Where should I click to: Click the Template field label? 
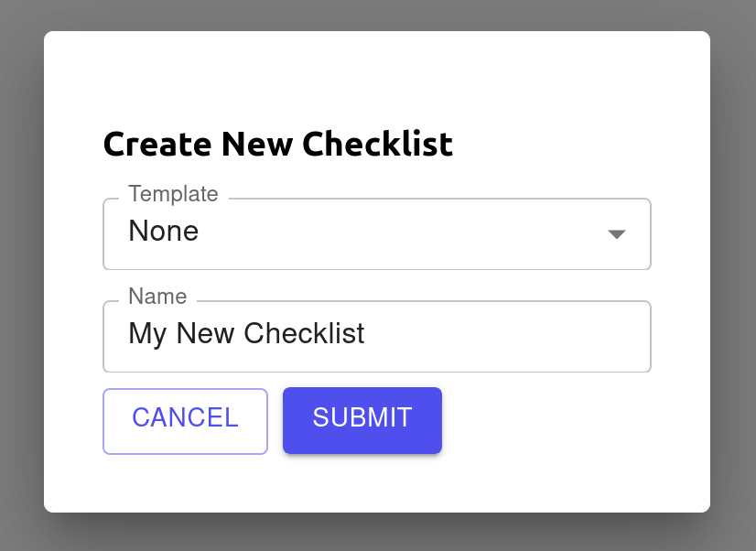click(x=173, y=194)
